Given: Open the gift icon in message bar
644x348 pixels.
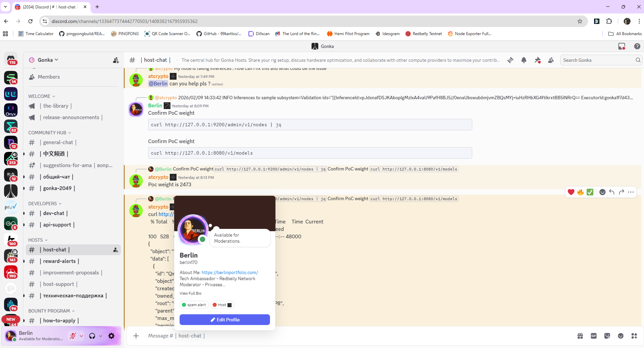Looking at the screenshot, I should click(580, 336).
